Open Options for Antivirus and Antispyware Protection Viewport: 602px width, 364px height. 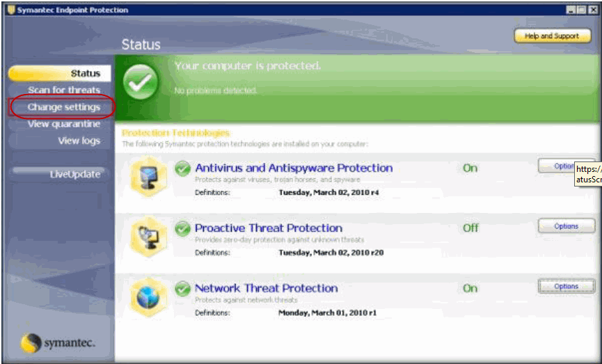[x=557, y=166]
